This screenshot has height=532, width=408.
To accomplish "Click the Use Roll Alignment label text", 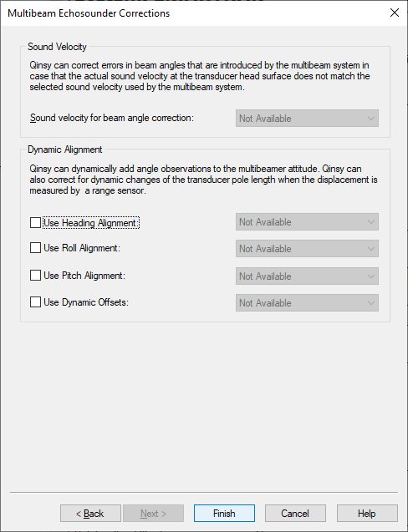I will (x=82, y=248).
